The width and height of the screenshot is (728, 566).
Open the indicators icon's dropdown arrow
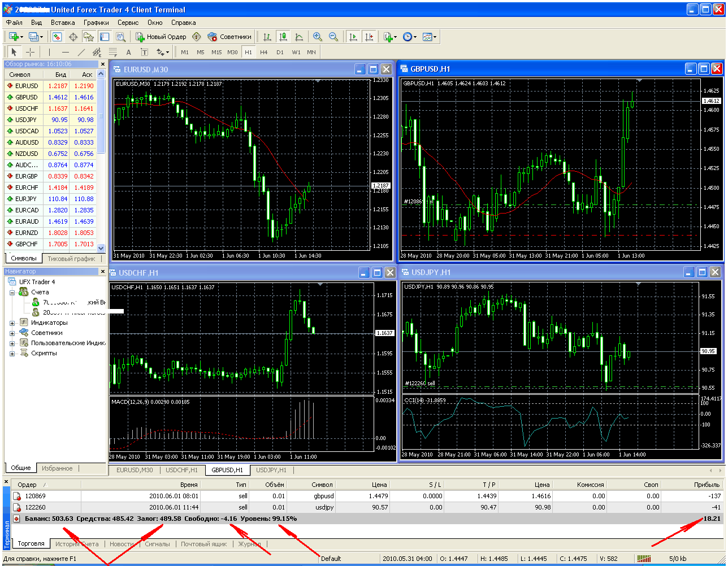(395, 37)
